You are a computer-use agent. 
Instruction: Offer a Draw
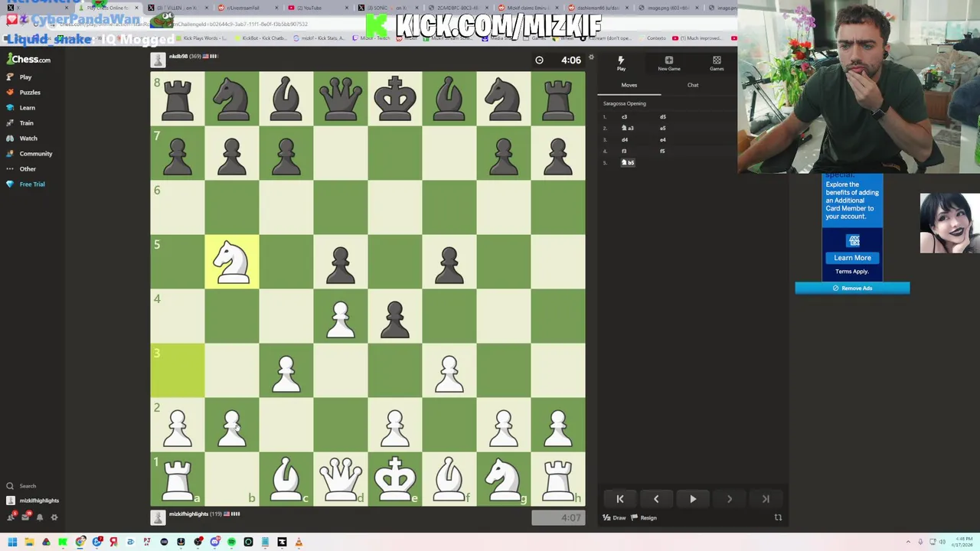click(614, 518)
